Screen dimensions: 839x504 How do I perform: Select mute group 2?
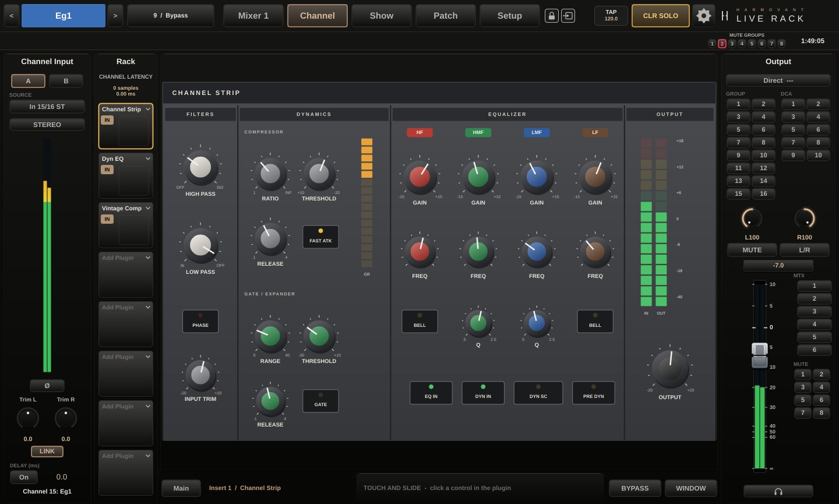pos(722,44)
